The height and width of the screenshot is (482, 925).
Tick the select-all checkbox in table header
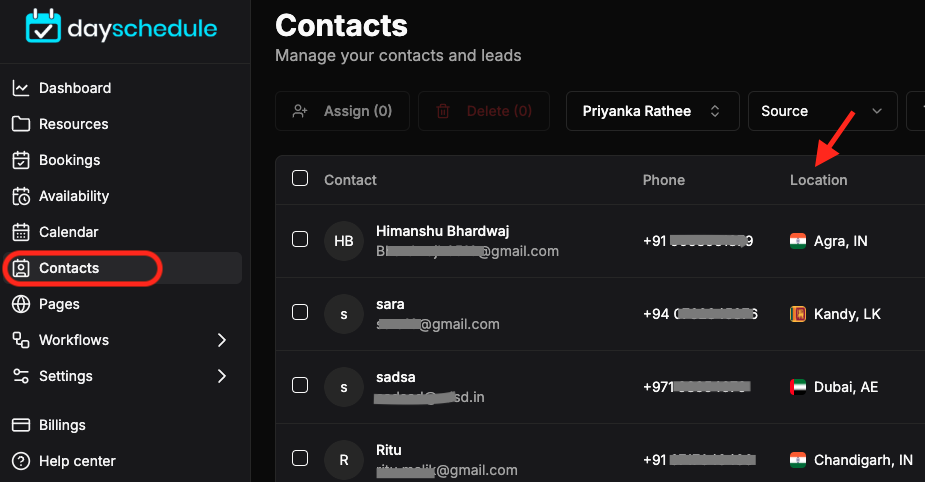click(x=300, y=178)
